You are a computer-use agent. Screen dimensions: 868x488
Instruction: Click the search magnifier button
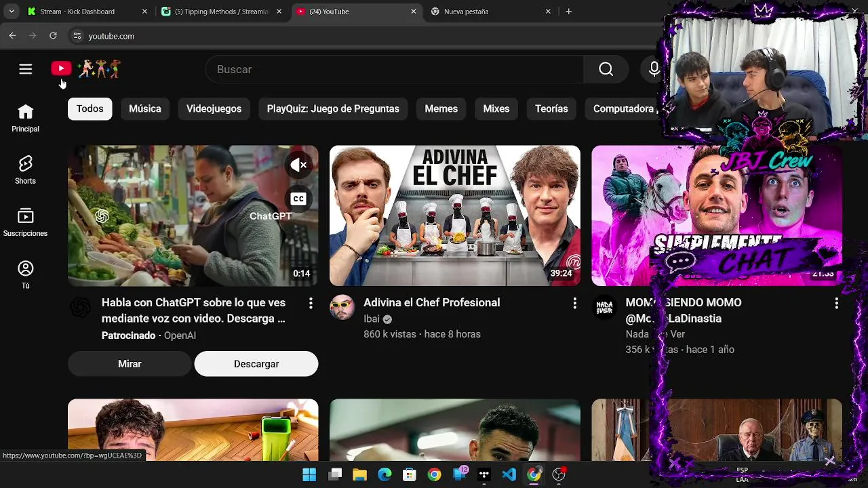(x=606, y=69)
